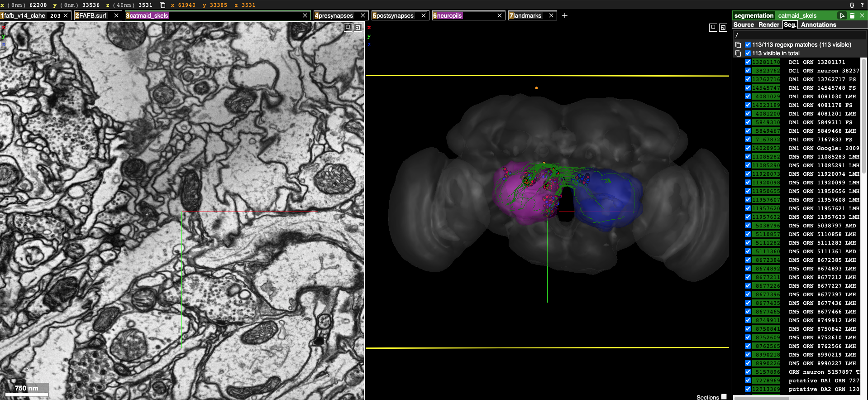Maximize the 3D brain view panel
The height and width of the screenshot is (400, 868).
713,28
